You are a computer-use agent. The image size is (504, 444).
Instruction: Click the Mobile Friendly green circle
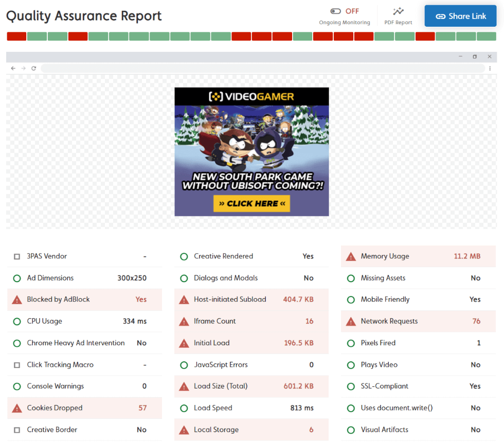(x=351, y=300)
